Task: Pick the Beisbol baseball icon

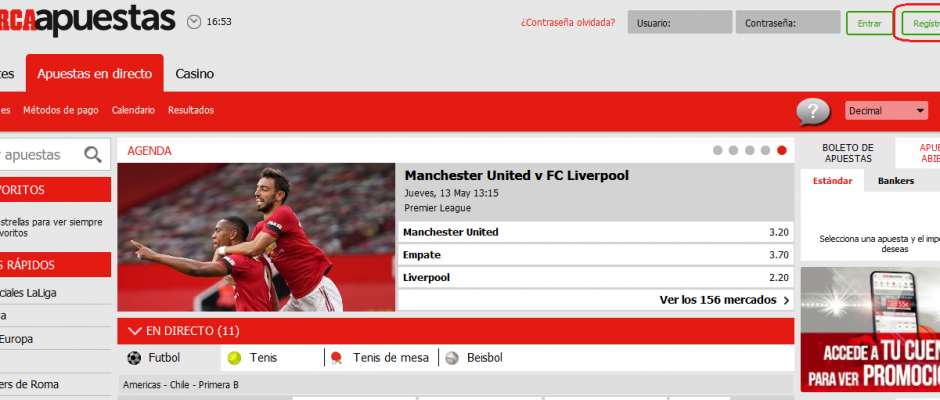Action: tap(452, 358)
